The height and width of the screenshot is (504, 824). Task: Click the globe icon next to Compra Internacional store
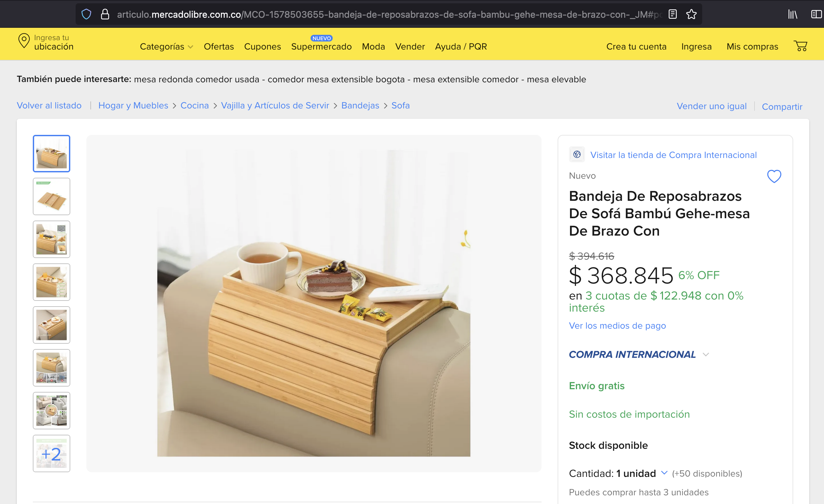577,155
